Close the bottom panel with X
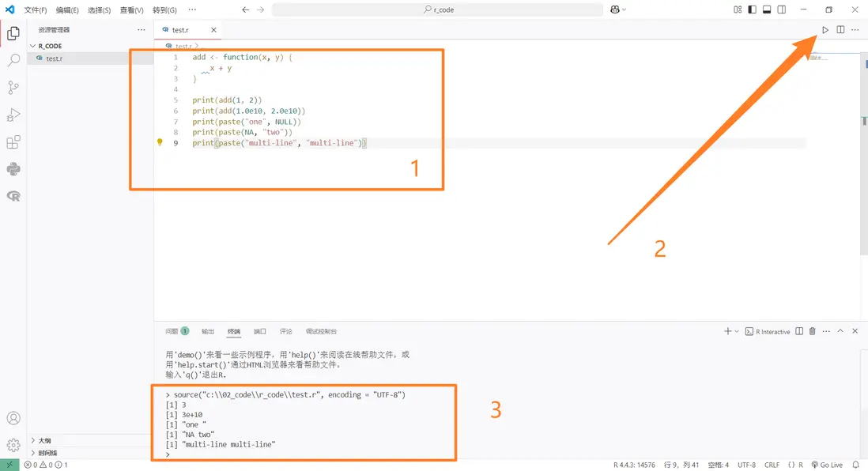Viewport: 868px width, 471px height. 855,331
